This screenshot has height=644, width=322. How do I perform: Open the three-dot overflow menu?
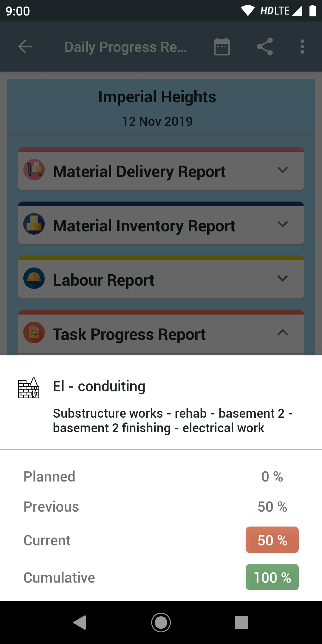(302, 47)
